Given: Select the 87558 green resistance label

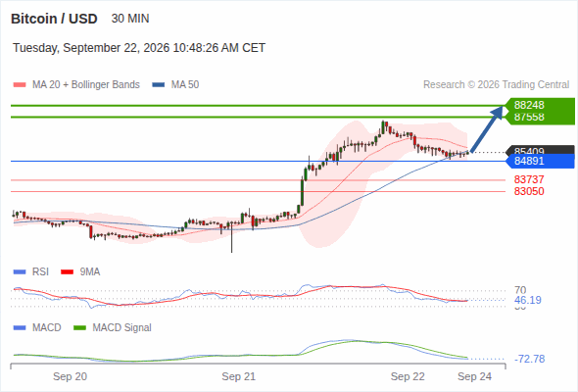Looking at the screenshot, I should (x=529, y=118).
